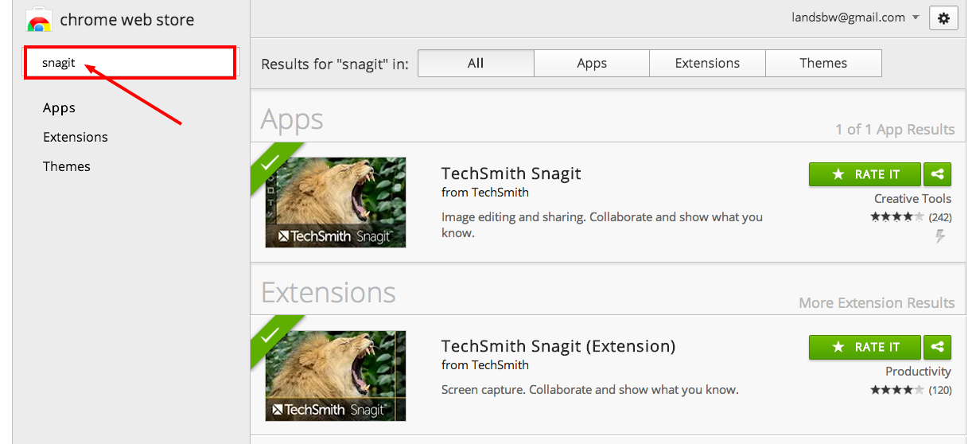The width and height of the screenshot is (980, 444).
Task: Click "from TechSmith" under the Snagit app
Action: click(485, 193)
